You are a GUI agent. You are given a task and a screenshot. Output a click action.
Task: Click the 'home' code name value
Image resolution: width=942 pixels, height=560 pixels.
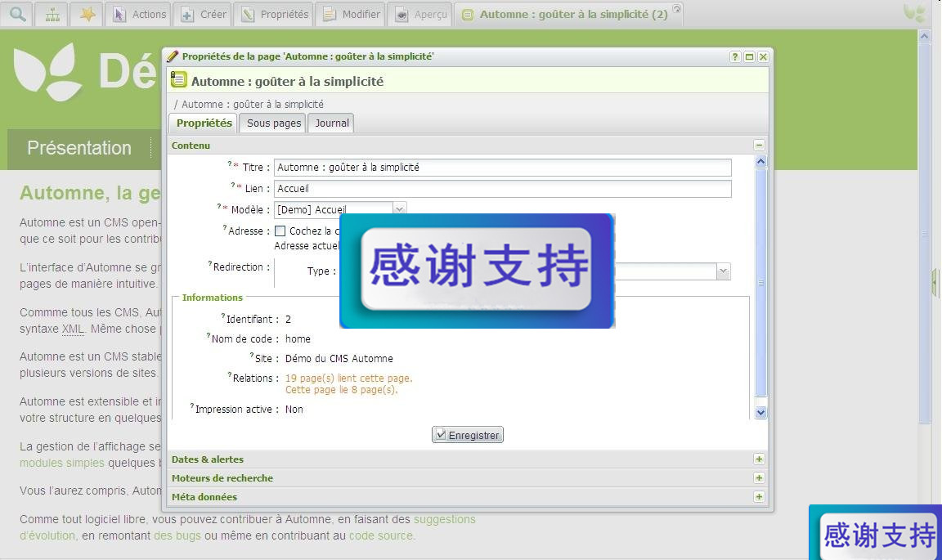298,339
